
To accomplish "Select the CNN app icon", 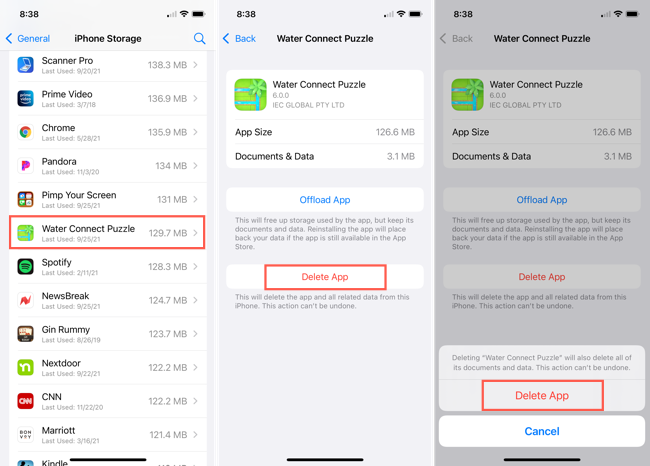I will 25,401.
